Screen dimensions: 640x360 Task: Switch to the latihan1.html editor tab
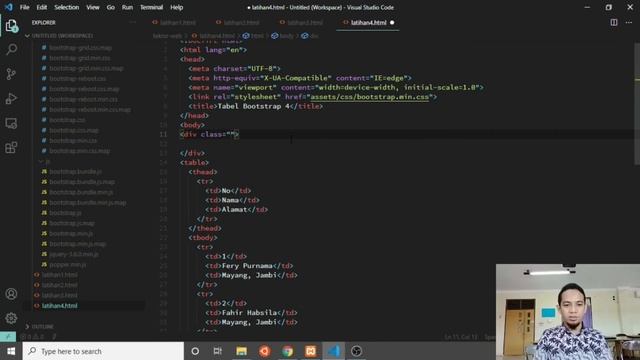(x=178, y=22)
